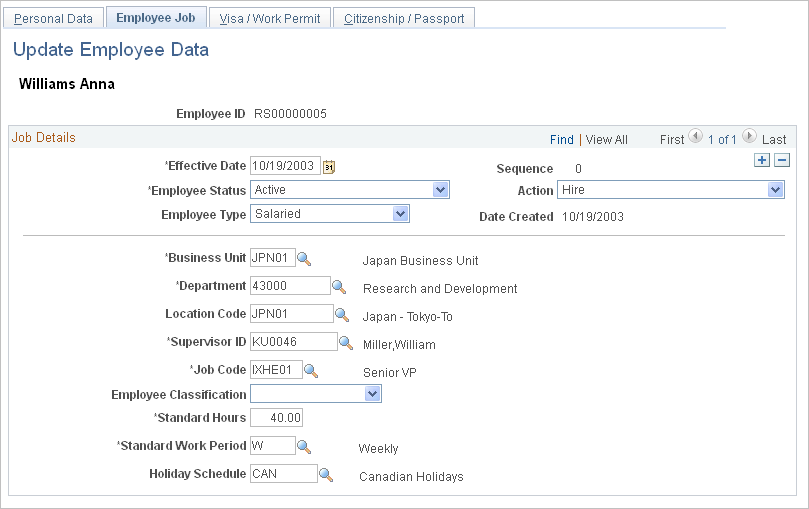
Task: Add a new Job Details row
Action: tap(762, 160)
